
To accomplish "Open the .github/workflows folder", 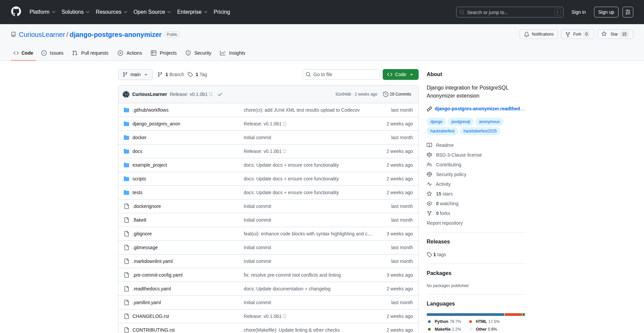I will click(150, 110).
